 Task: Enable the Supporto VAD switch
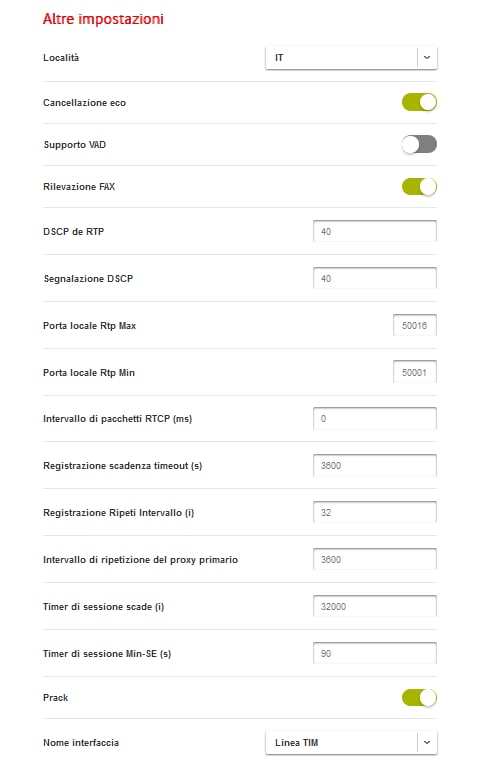pos(419,144)
